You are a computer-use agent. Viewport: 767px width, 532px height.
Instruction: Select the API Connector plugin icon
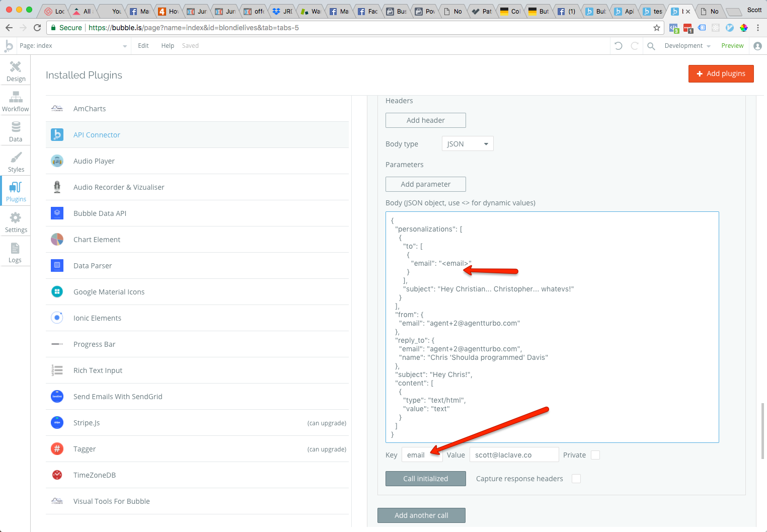[x=57, y=135]
